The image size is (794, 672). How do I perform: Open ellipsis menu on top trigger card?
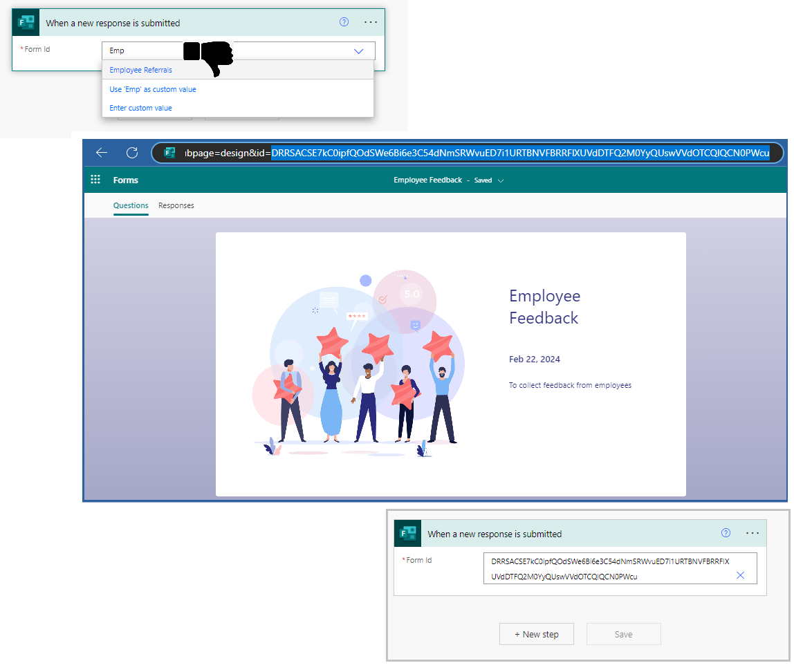[371, 22]
